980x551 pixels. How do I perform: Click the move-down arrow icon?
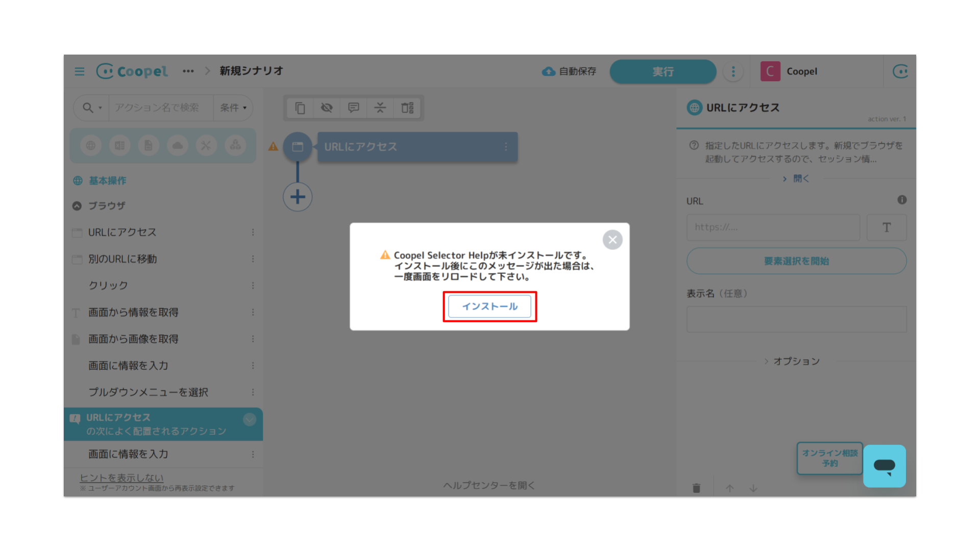753,488
